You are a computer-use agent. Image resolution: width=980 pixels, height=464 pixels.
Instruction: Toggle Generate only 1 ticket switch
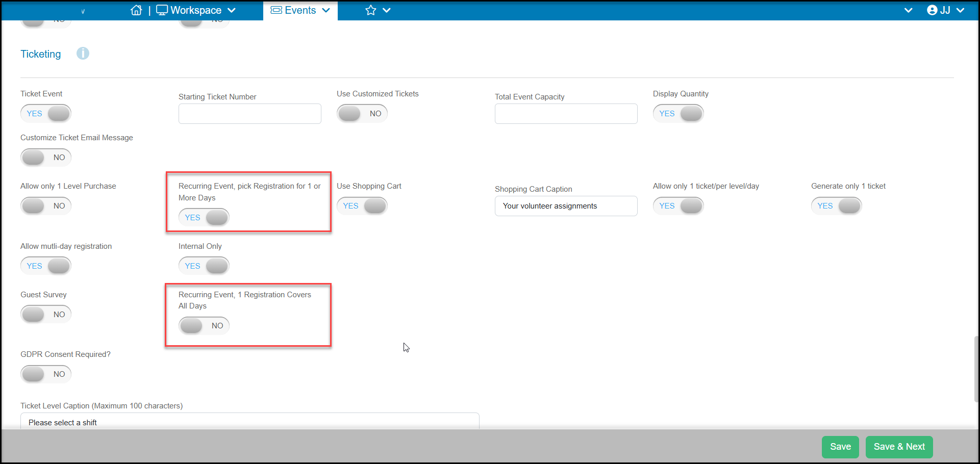click(837, 205)
